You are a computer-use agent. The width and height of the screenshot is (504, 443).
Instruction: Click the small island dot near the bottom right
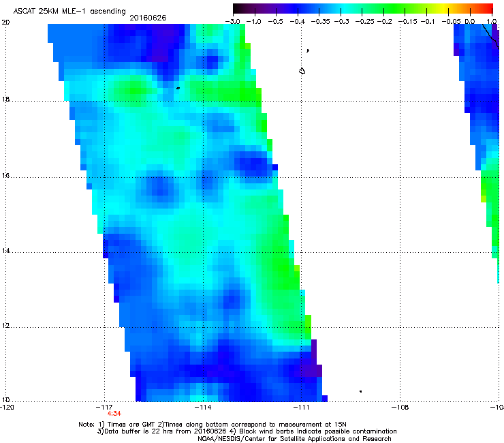pos(361,391)
